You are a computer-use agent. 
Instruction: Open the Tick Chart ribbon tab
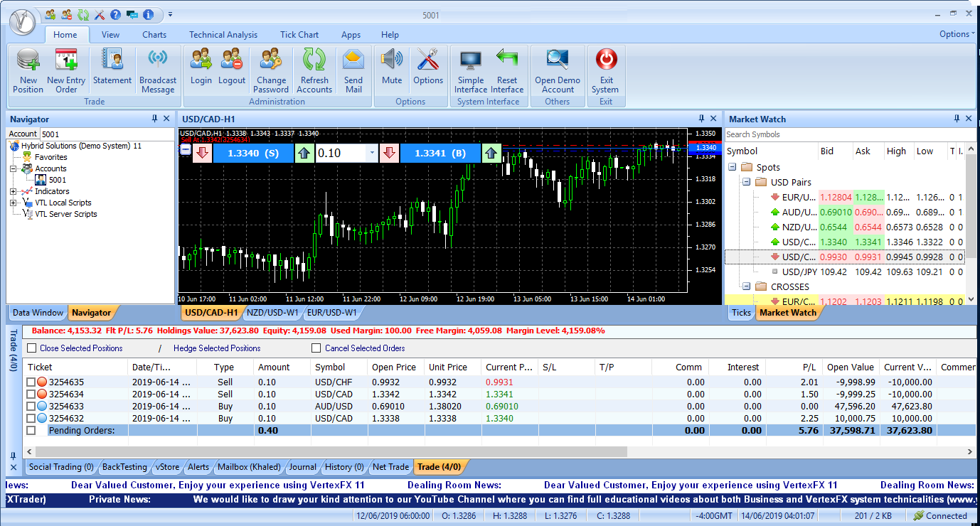point(299,34)
